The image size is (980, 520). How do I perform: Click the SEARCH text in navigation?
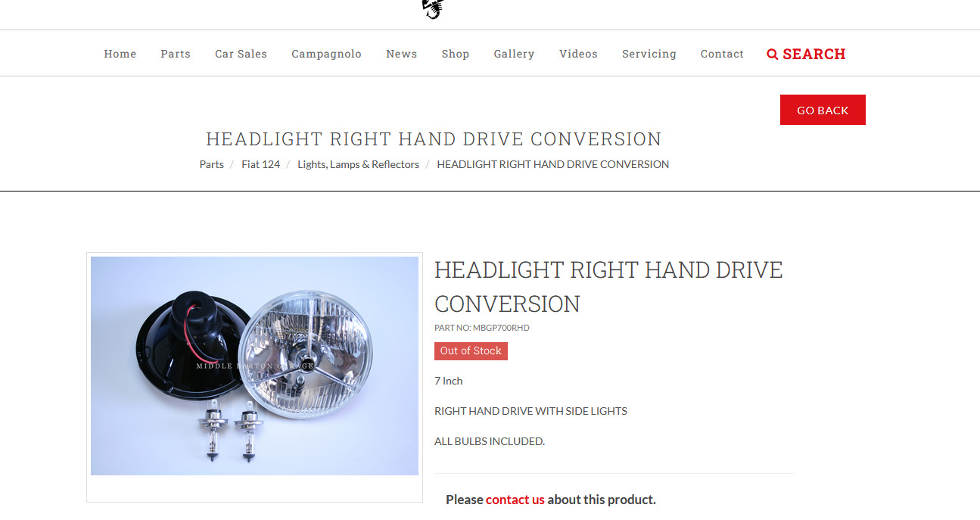pyautogui.click(x=814, y=54)
